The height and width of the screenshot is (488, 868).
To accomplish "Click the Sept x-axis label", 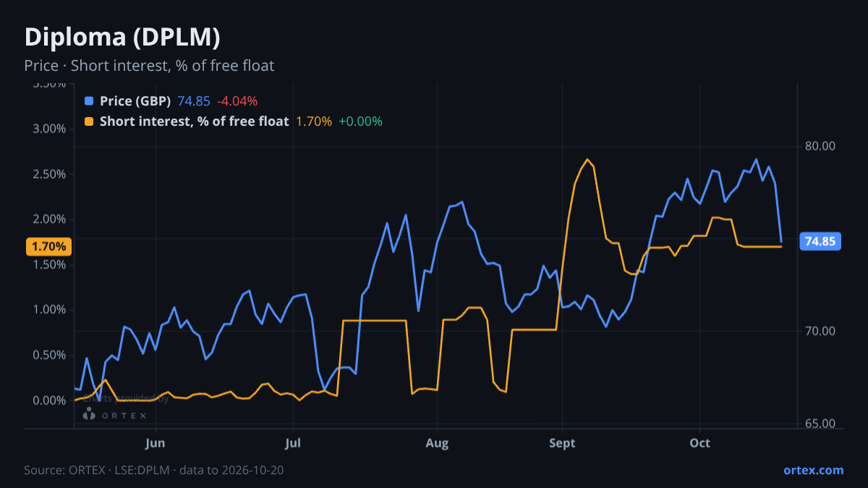I will [562, 443].
